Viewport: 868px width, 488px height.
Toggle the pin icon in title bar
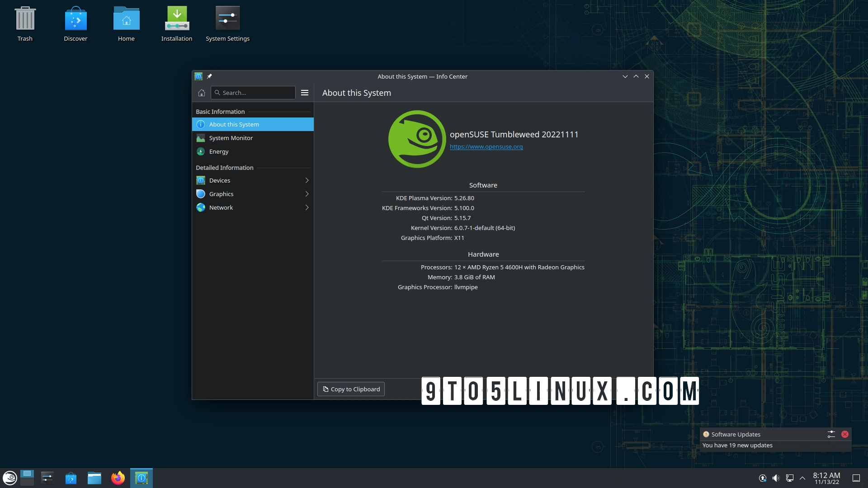209,76
